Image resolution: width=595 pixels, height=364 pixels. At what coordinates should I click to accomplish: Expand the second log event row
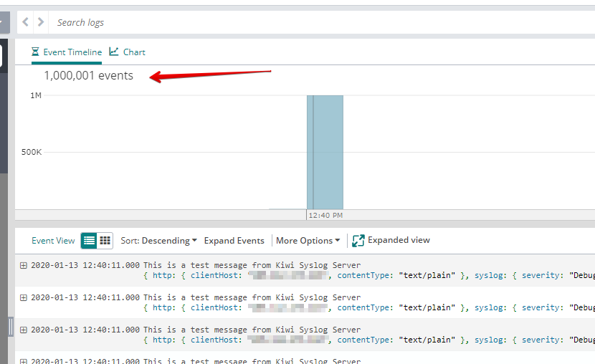coord(24,297)
